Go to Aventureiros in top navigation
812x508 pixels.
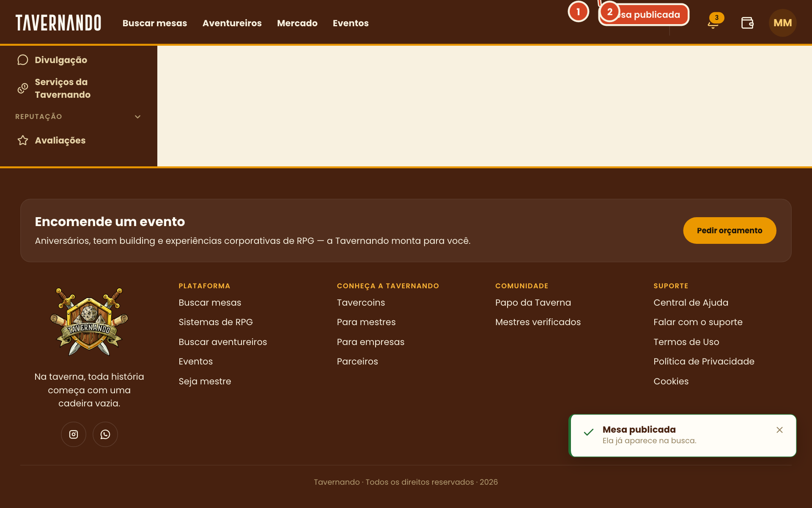(232, 23)
